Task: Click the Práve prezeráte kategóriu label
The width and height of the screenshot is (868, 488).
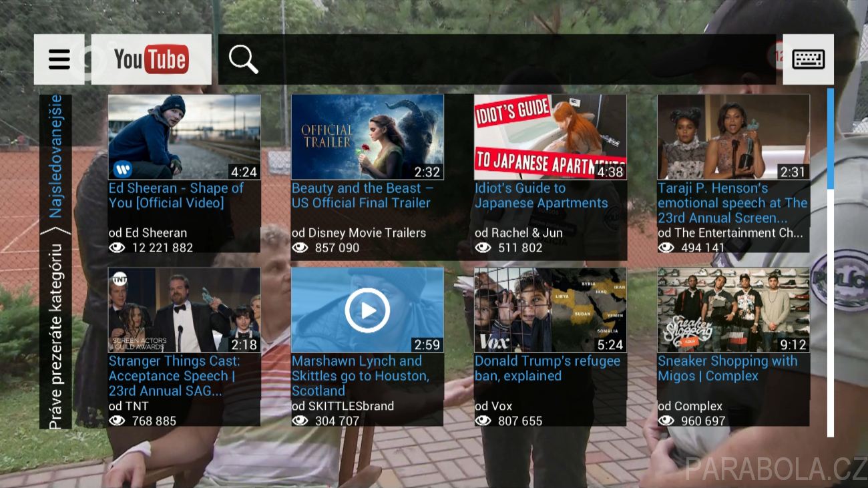Action: coord(56,336)
